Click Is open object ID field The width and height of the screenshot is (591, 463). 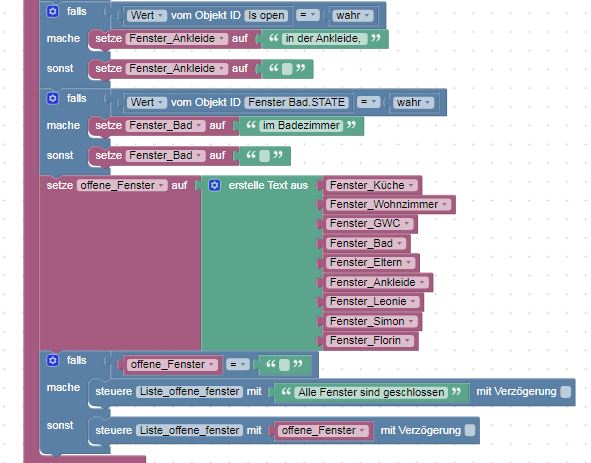coord(266,15)
